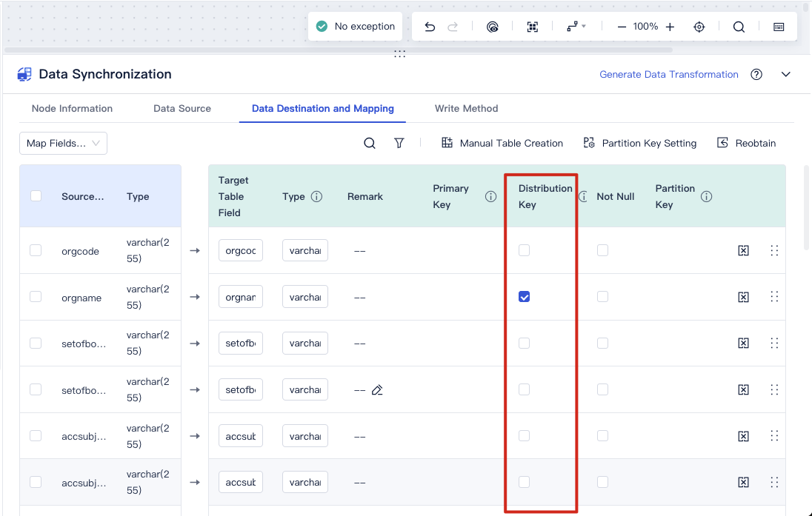This screenshot has height=516, width=812.
Task: Click the locate crosshair icon in toolbar
Action: (x=699, y=27)
